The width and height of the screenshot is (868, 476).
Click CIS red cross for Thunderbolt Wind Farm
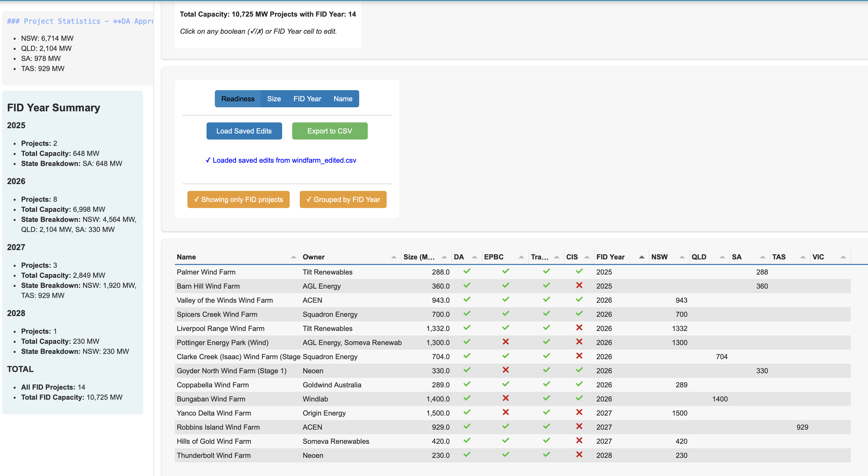[579, 454]
